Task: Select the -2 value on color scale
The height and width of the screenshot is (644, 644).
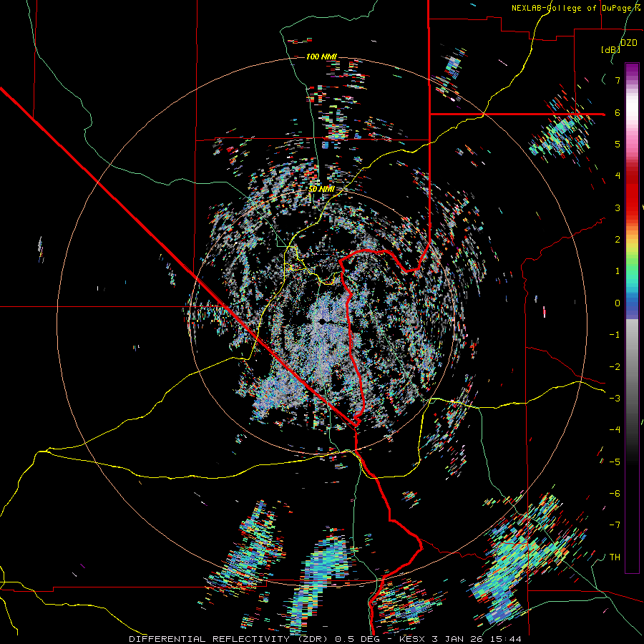Action: coord(615,367)
